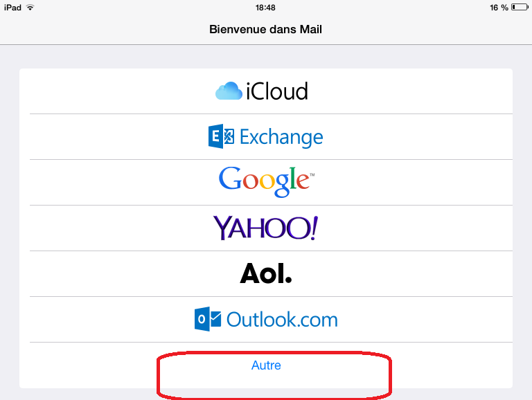Pick the Google account option
This screenshot has width=532, height=400.
coord(266,183)
